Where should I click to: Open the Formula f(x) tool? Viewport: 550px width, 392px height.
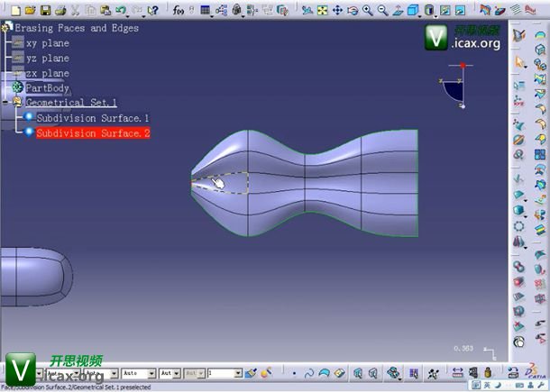click(179, 10)
